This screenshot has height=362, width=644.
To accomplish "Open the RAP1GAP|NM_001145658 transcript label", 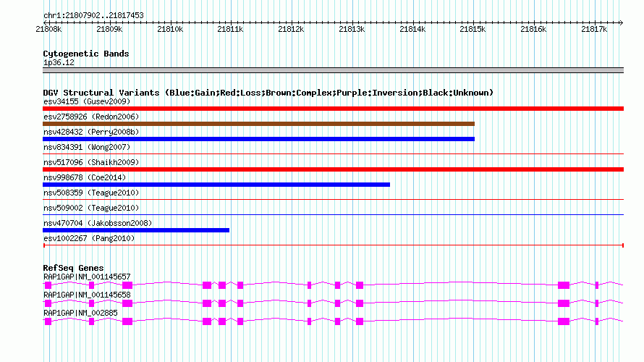I will pyautogui.click(x=87, y=295).
